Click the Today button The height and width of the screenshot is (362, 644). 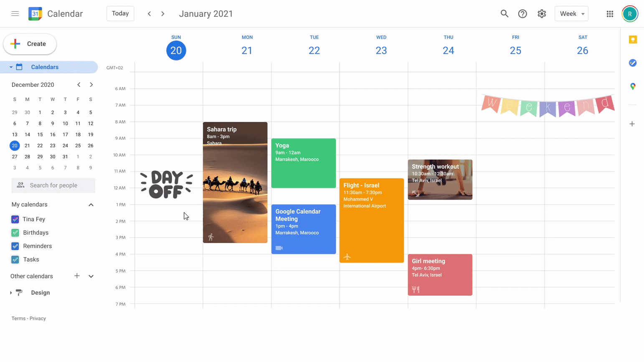tap(120, 14)
